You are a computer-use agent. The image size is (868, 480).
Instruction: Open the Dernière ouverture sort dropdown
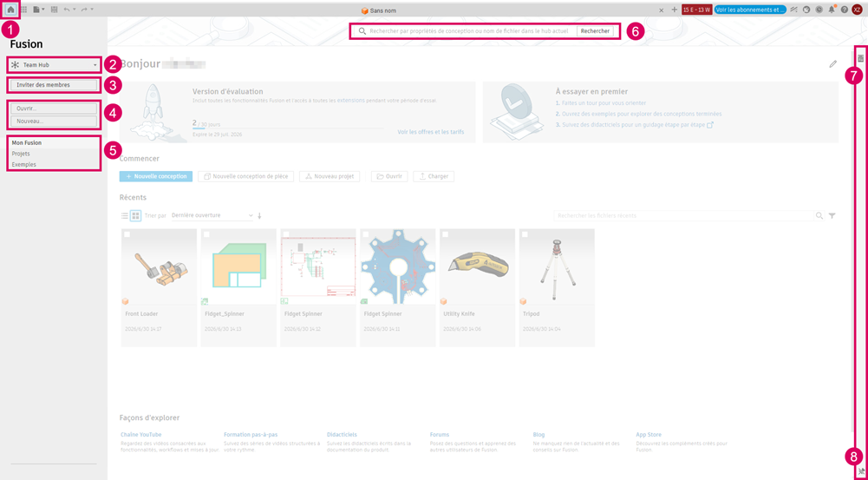pyautogui.click(x=212, y=215)
